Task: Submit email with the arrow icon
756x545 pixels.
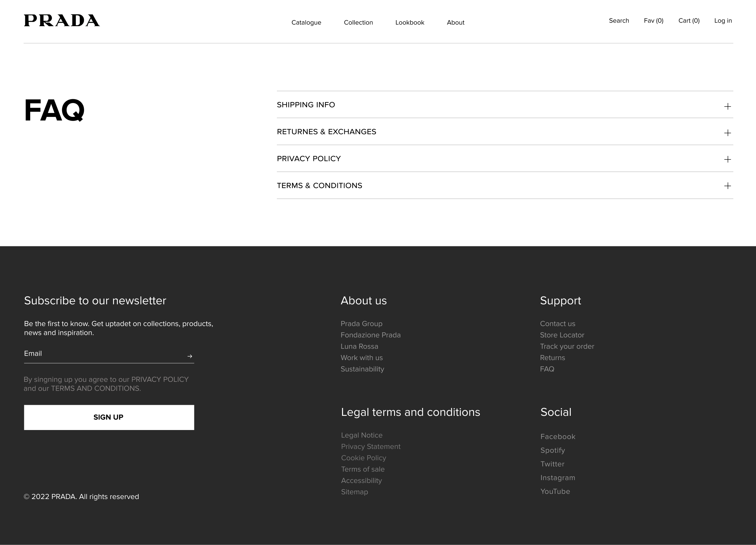Action: (x=190, y=356)
